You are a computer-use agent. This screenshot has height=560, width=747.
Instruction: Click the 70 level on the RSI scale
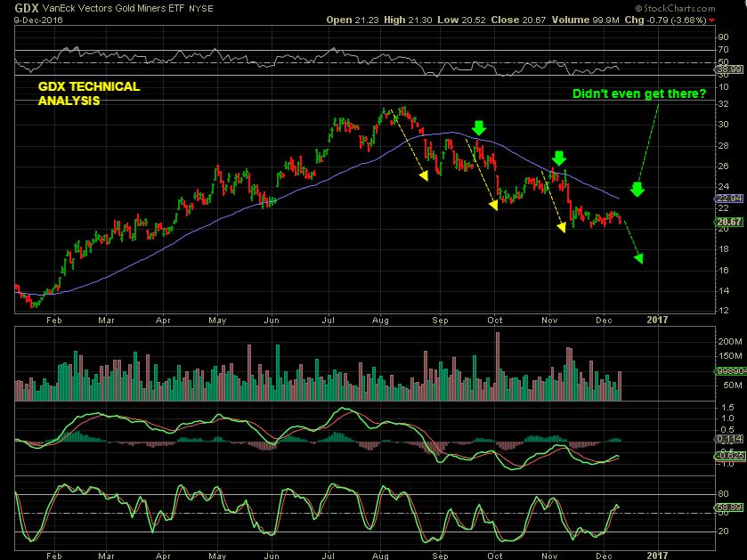click(723, 50)
